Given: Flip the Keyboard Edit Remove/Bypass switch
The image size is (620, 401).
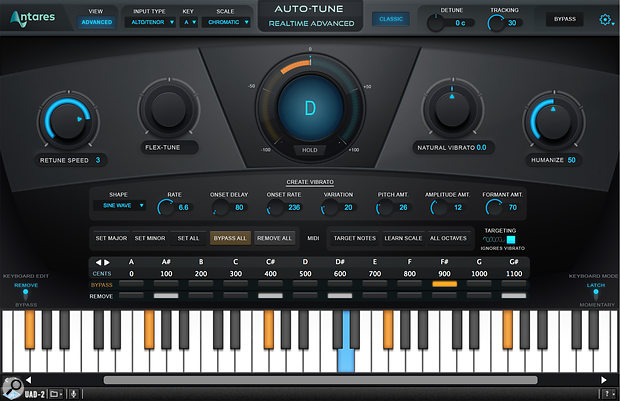Looking at the screenshot, I should click(x=26, y=295).
